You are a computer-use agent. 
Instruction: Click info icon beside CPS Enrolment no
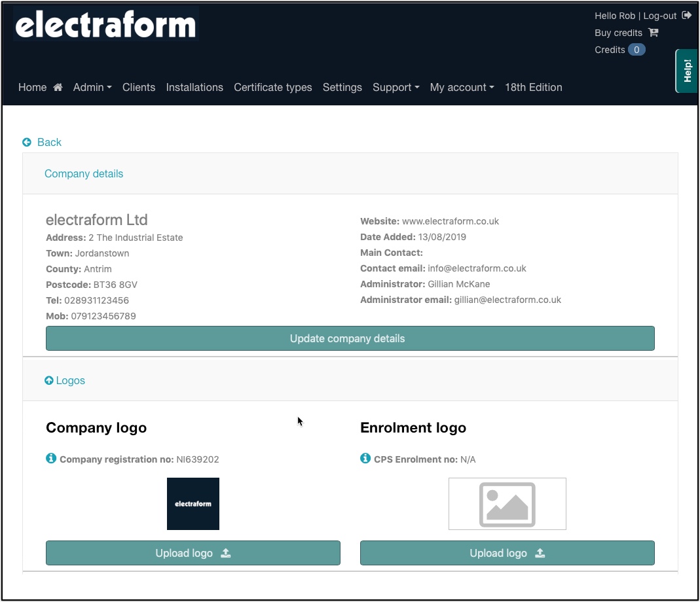pyautogui.click(x=365, y=458)
